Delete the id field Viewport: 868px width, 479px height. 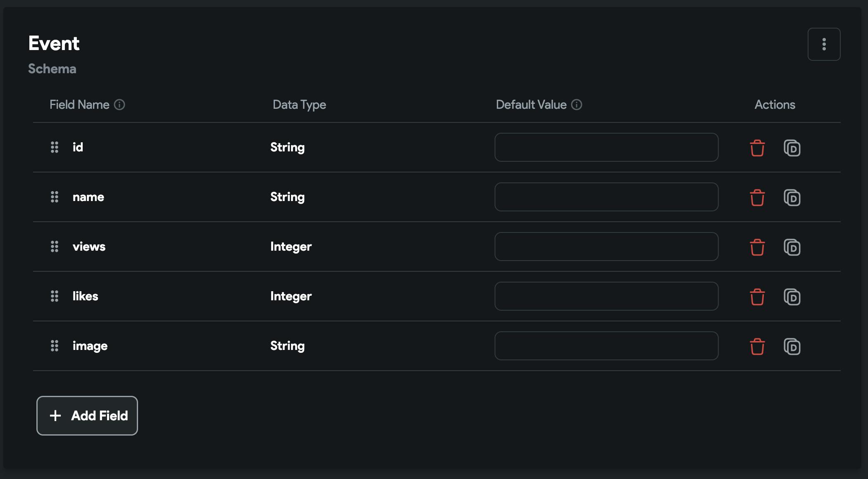coord(757,148)
